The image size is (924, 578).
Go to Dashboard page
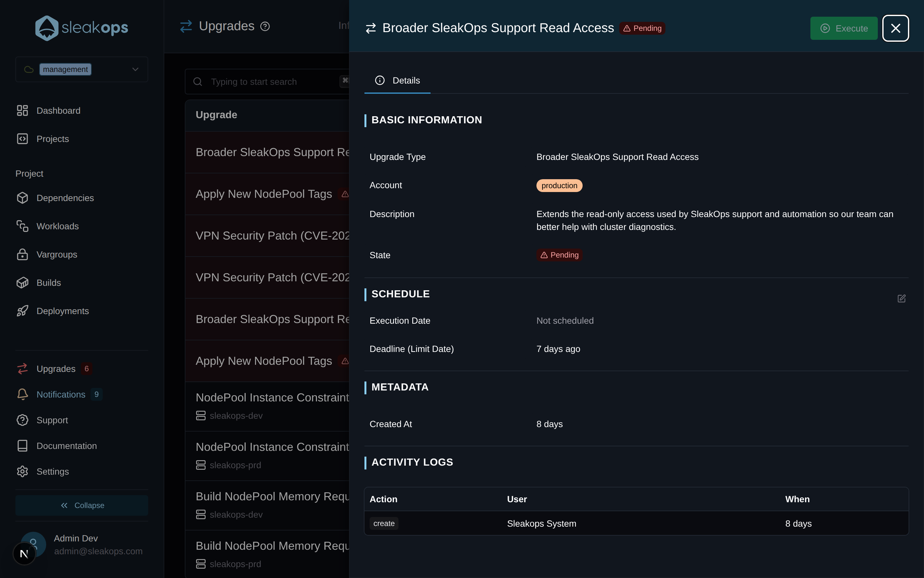coord(58,110)
